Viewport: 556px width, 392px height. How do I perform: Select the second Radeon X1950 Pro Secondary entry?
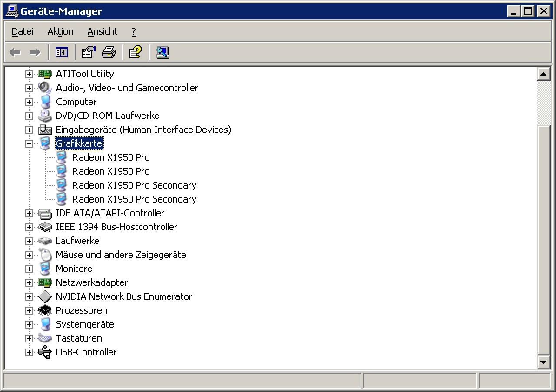(x=134, y=199)
